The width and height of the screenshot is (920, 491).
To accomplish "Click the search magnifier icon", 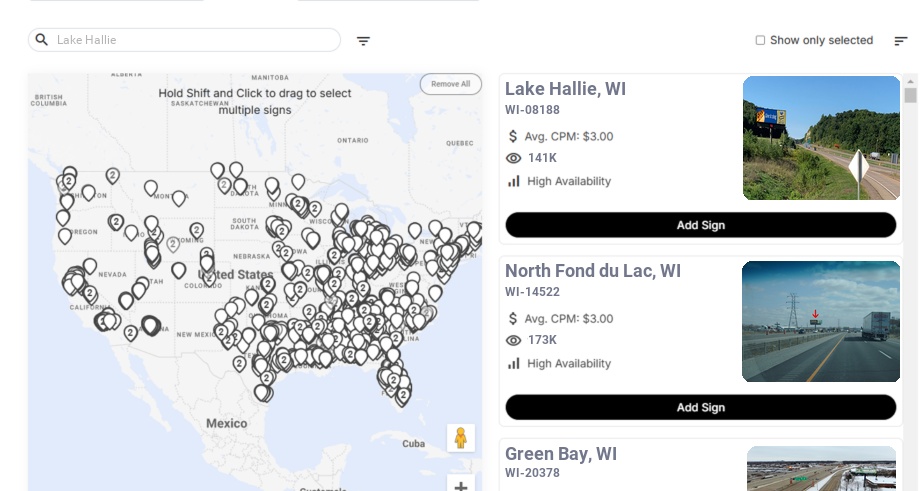I will coord(42,40).
